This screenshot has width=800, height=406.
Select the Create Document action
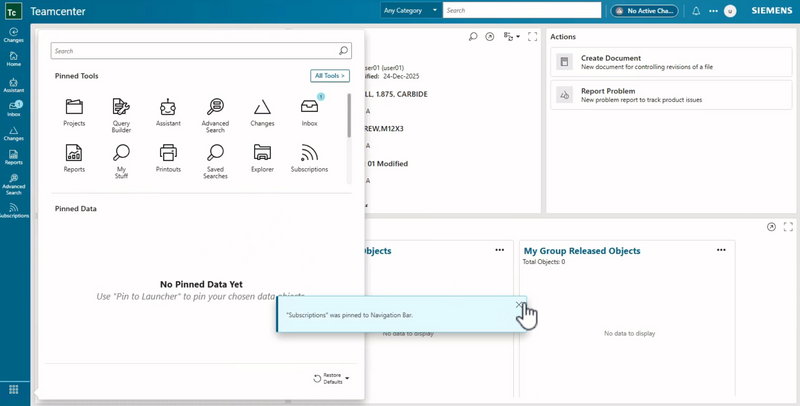pyautogui.click(x=671, y=62)
